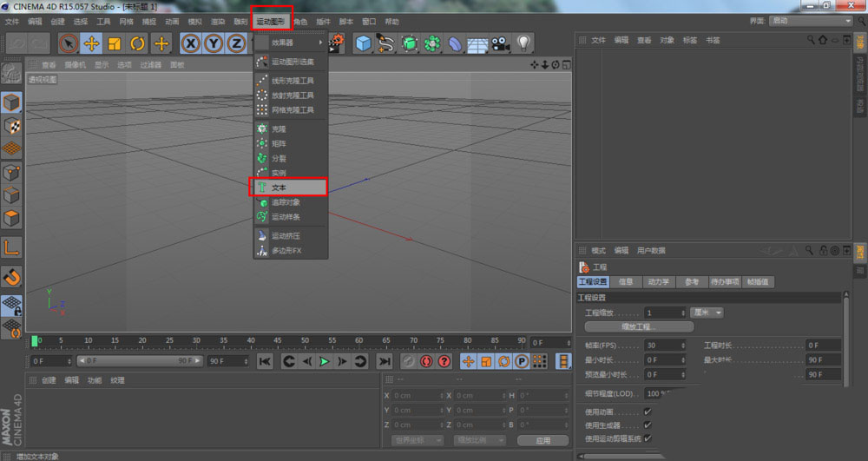Screen dimensions: 868x461
Task: Switch to Model mode cube icon
Action: click(11, 103)
